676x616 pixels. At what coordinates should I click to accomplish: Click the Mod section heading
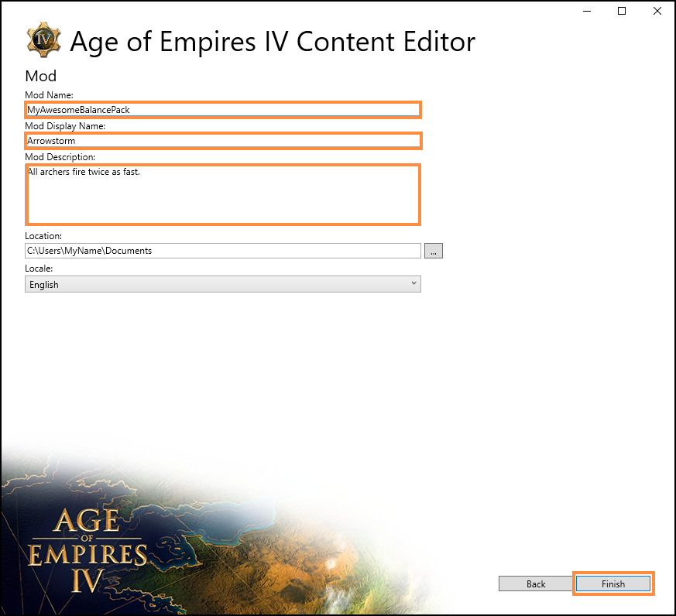point(40,76)
